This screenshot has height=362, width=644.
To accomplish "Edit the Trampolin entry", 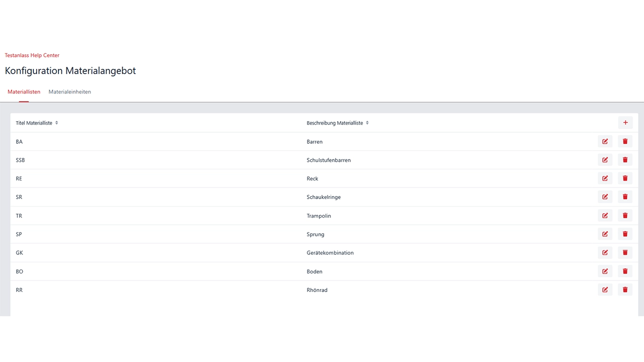I will pos(605,216).
